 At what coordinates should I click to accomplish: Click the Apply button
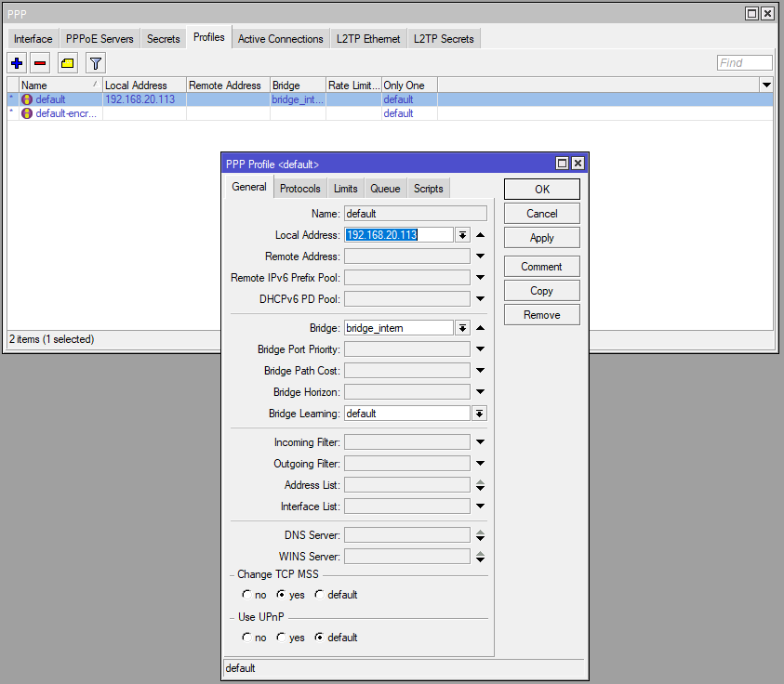pos(542,238)
